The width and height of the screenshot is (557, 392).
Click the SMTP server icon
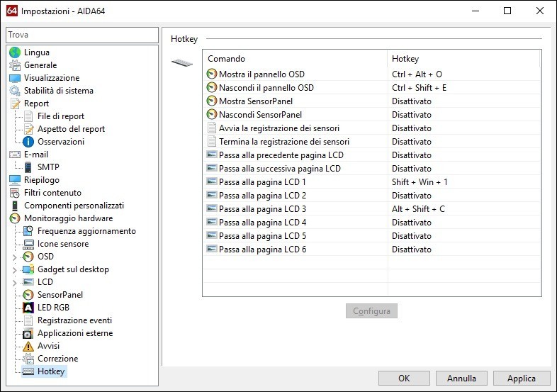(28, 167)
